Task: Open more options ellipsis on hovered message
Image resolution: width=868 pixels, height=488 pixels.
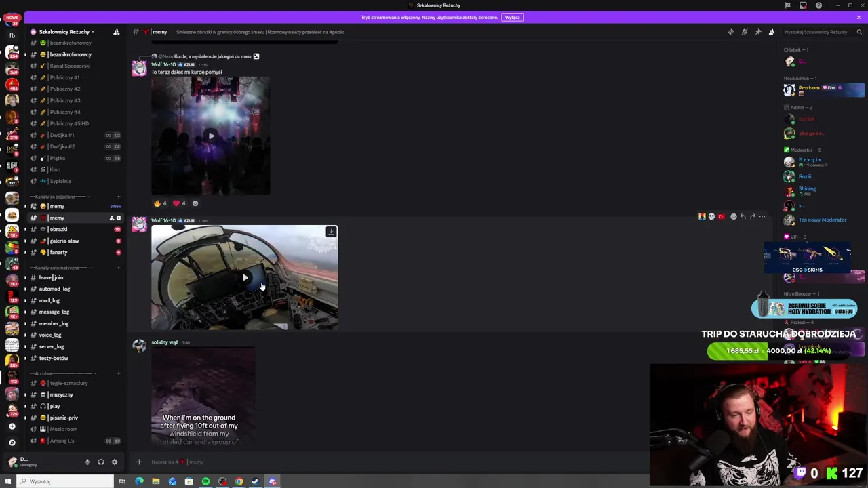Action: [762, 217]
